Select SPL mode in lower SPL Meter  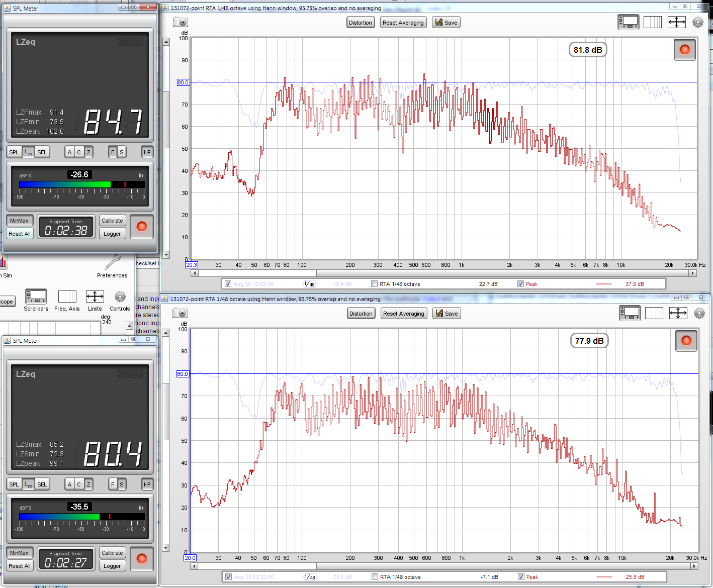pos(14,484)
